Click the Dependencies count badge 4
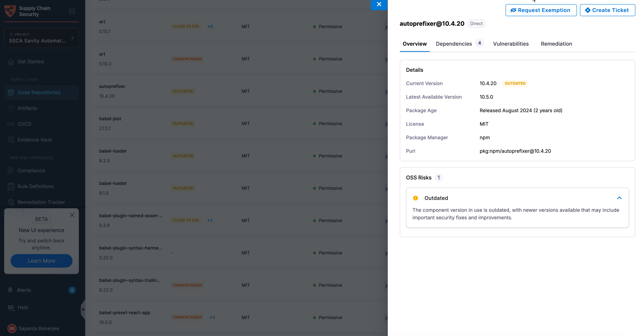The height and width of the screenshot is (336, 644). coord(479,43)
